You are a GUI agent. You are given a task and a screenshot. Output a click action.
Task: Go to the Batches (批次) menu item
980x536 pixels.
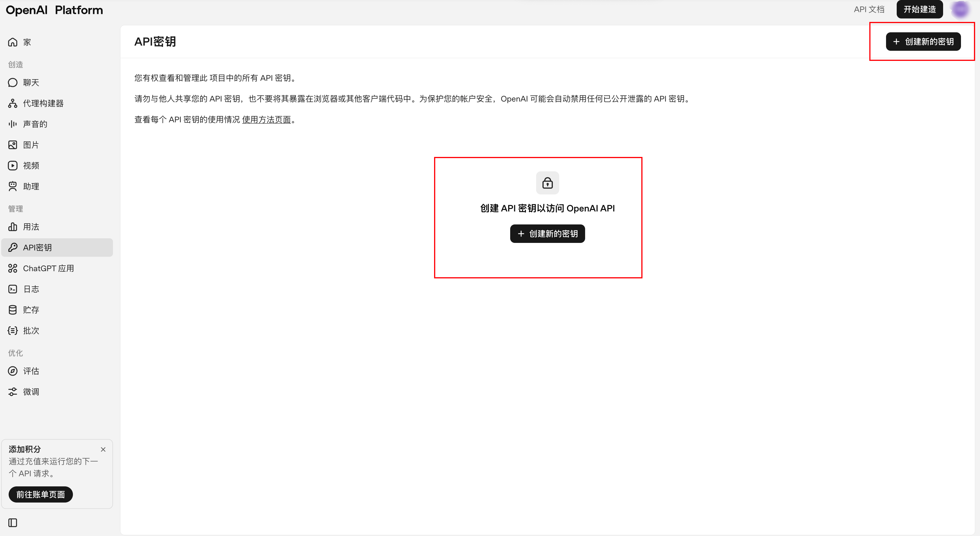(31, 330)
